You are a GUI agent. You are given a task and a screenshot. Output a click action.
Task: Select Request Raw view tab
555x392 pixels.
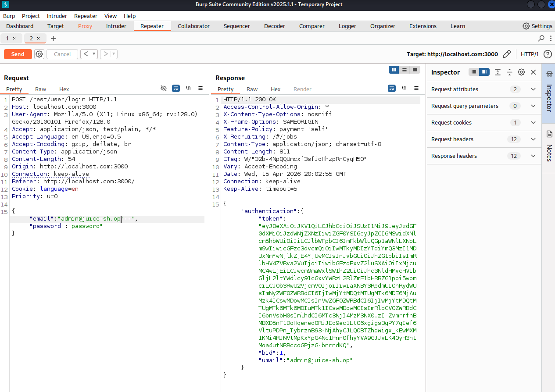point(41,89)
